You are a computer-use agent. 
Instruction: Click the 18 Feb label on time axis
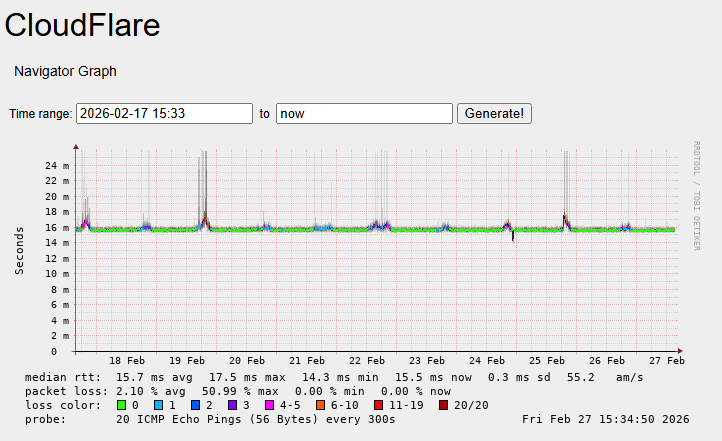point(127,360)
